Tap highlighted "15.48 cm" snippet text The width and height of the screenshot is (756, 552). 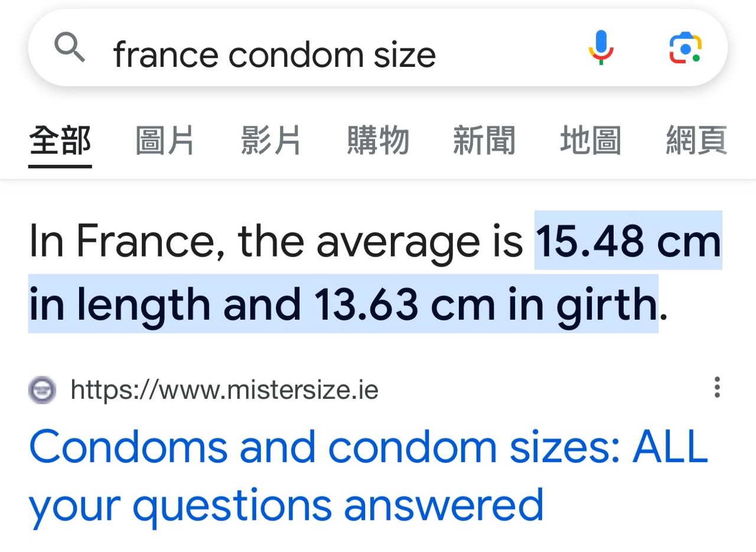coord(628,241)
